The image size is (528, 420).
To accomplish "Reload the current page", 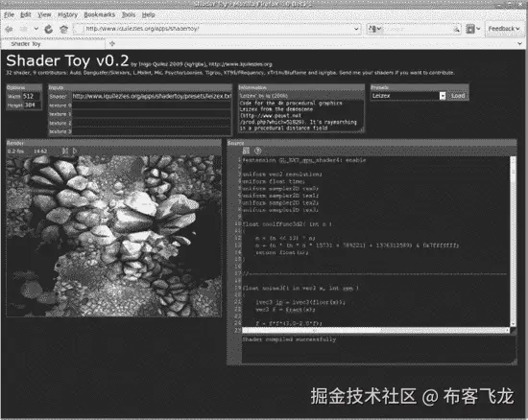I will coord(49,30).
